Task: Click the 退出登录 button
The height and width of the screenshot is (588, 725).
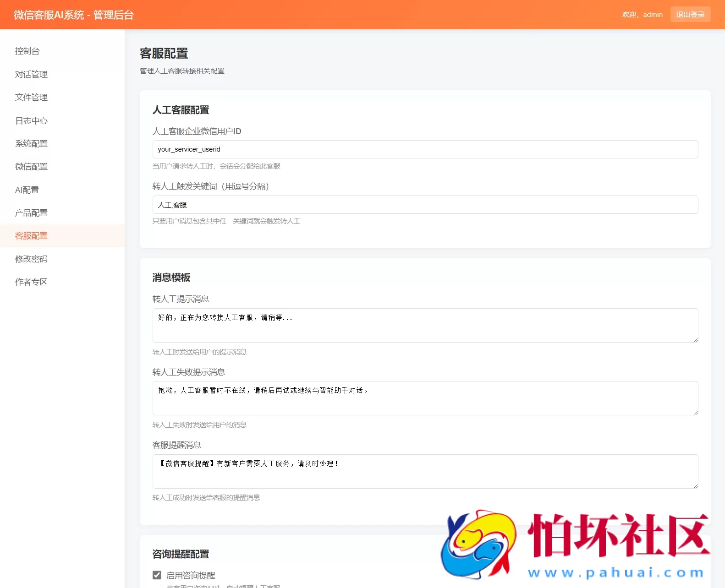Action: [x=690, y=14]
